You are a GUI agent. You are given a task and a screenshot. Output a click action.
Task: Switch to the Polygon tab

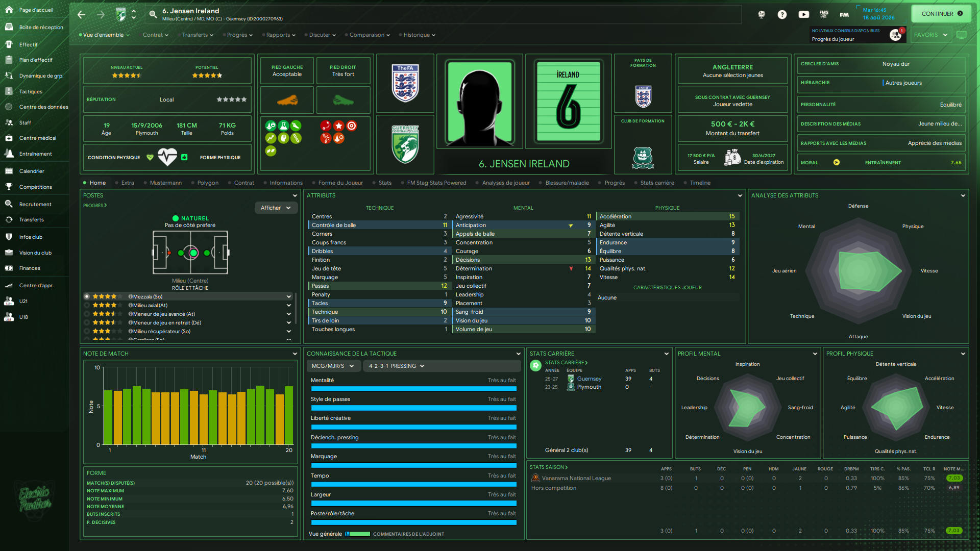pos(207,183)
